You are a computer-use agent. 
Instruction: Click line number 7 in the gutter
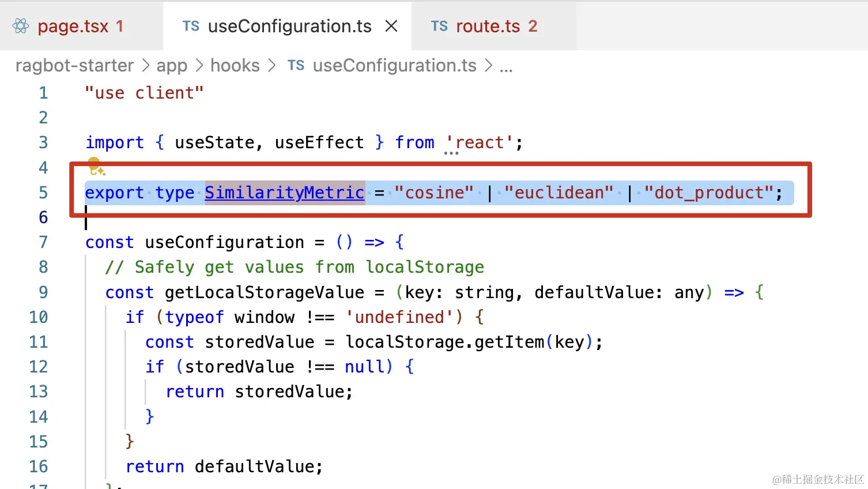pos(43,242)
